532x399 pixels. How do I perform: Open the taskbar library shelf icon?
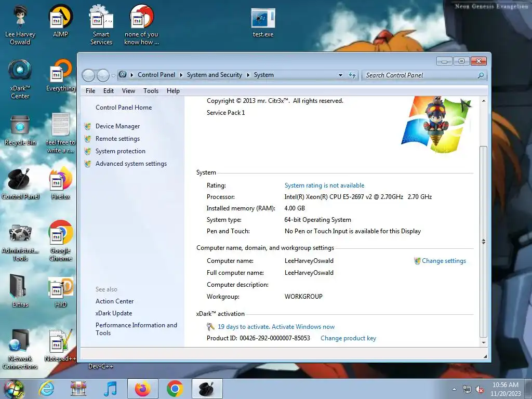(78, 389)
